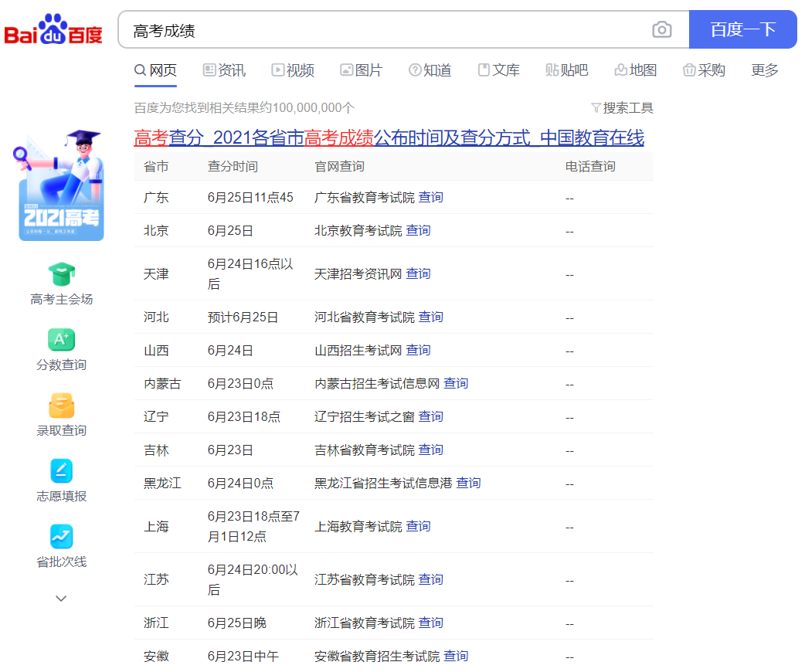The height and width of the screenshot is (672, 805).
Task: Switch to the 视频 tab
Action: click(x=293, y=70)
